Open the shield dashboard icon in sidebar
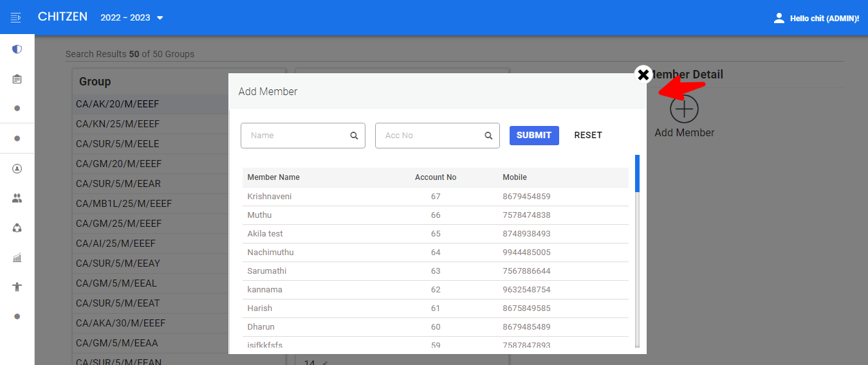 click(x=17, y=49)
